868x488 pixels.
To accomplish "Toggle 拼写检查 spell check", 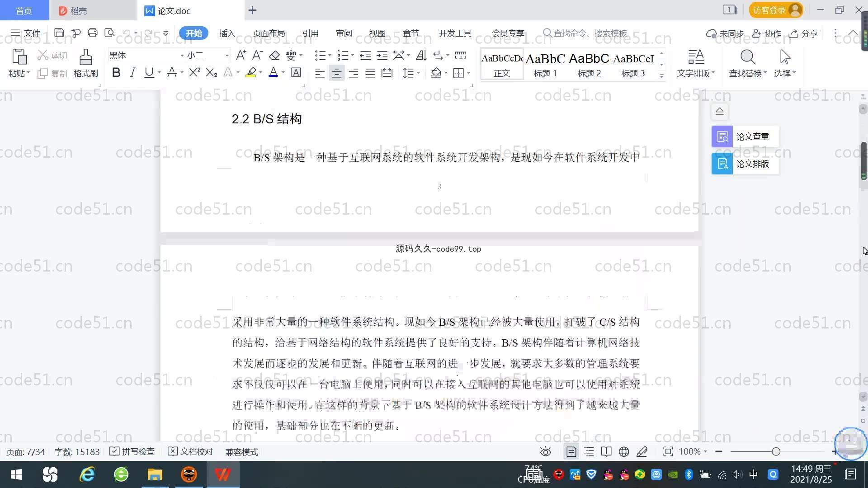I will [x=132, y=451].
